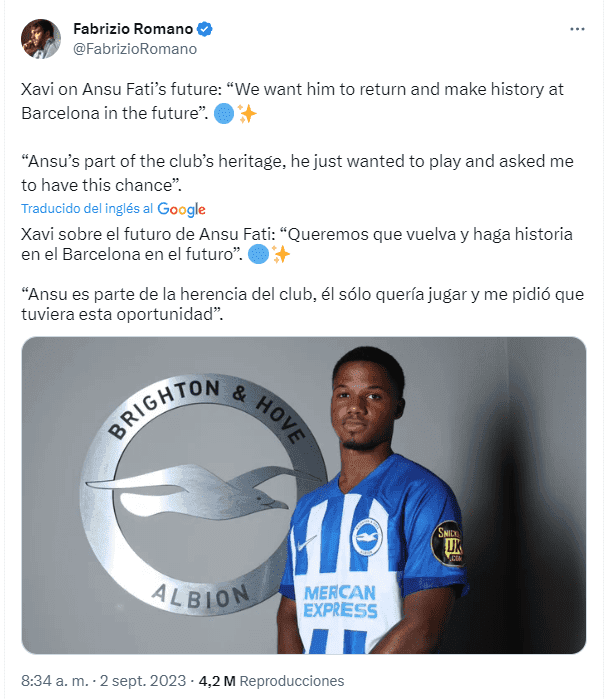This screenshot has width=604, height=699.
Task: Click the sparkles emoji in the English tweet
Action: [x=247, y=114]
